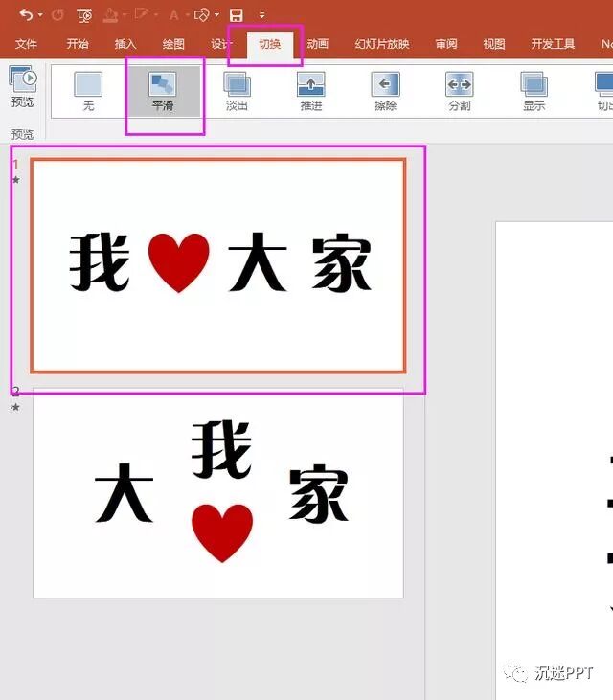Start slideshow from beginning icon
The image size is (613, 700).
pos(84,15)
